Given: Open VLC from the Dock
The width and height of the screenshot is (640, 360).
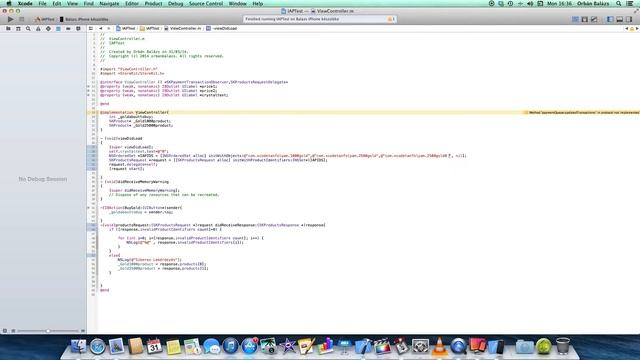Looking at the screenshot, I should 439,347.
